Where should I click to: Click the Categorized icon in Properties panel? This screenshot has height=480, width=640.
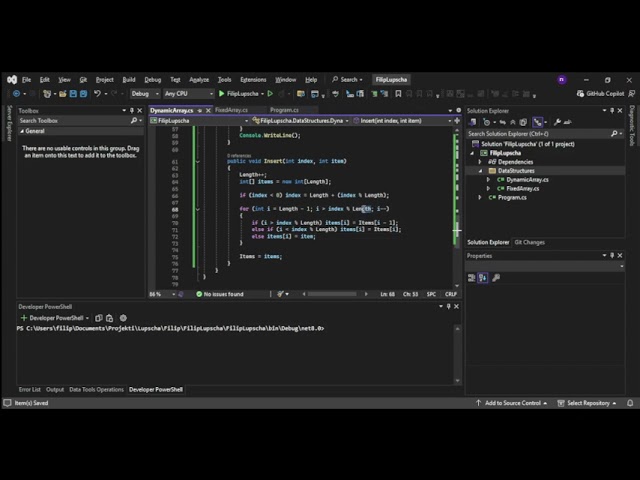click(471, 278)
